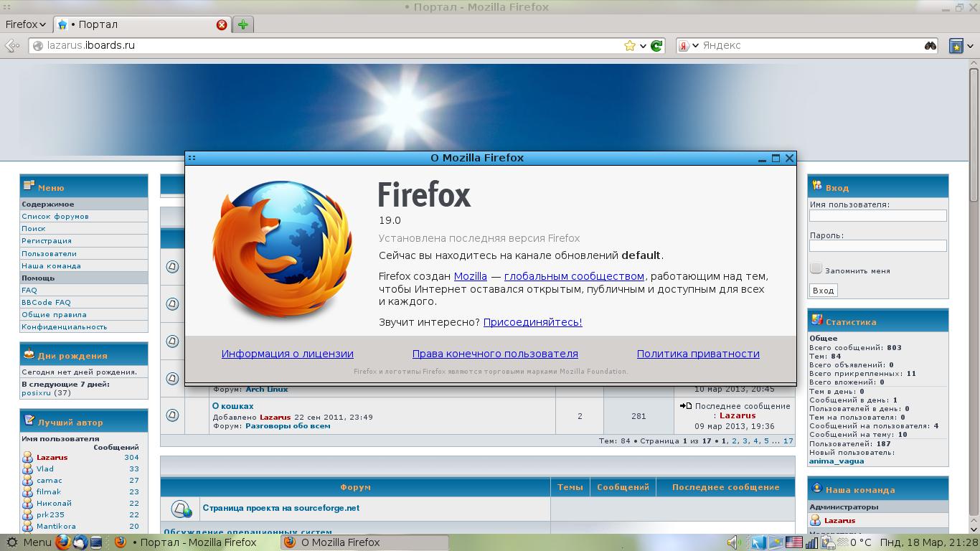Select the Портал browser tab
The height and width of the screenshot is (551, 980).
tap(141, 24)
